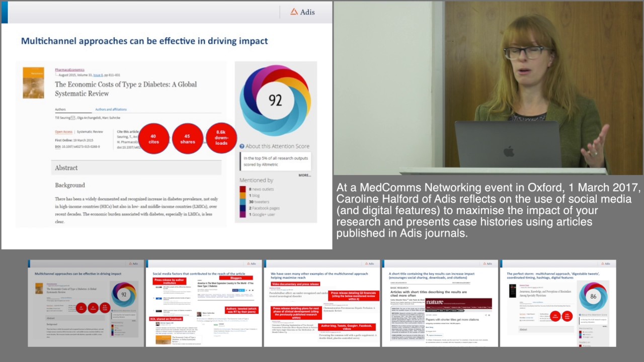Screen dimensions: 644x362
Task: Select the Authors tab on the article page
Action: 60,109
